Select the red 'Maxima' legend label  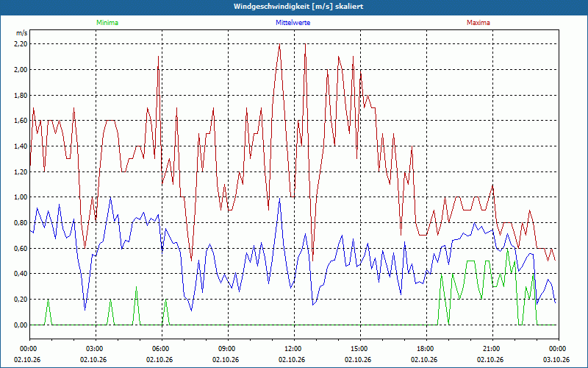pyautogui.click(x=478, y=23)
